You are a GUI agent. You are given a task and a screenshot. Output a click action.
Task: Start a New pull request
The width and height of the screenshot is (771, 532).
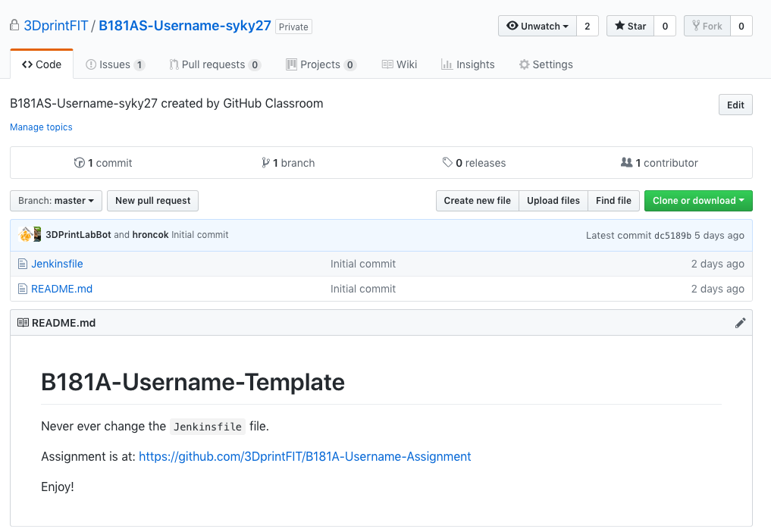[152, 201]
